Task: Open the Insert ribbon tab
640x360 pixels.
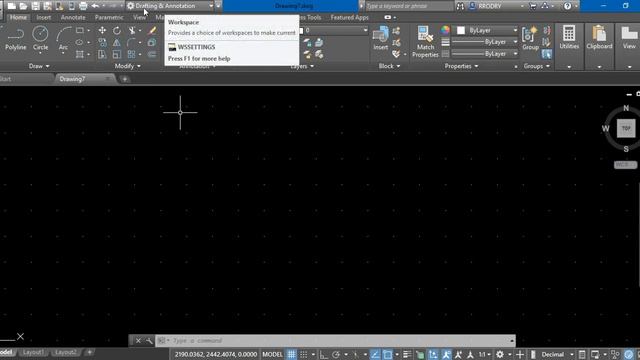Action: [x=44, y=18]
